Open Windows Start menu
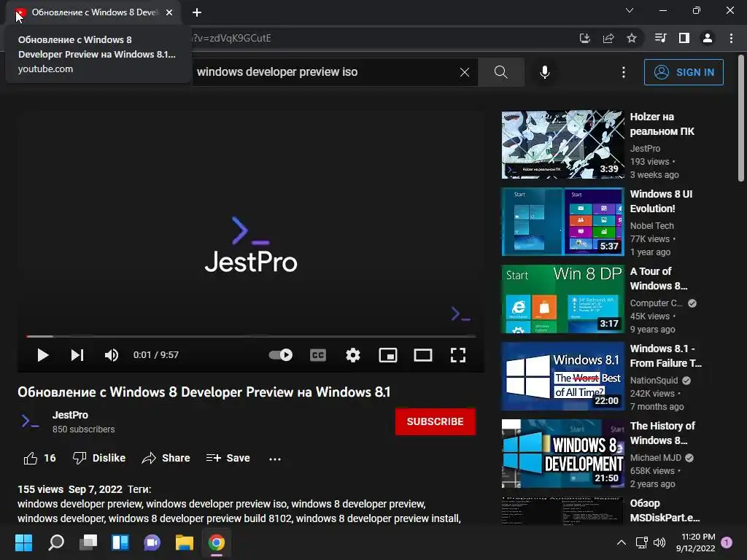This screenshot has height=560, width=747. click(x=23, y=542)
